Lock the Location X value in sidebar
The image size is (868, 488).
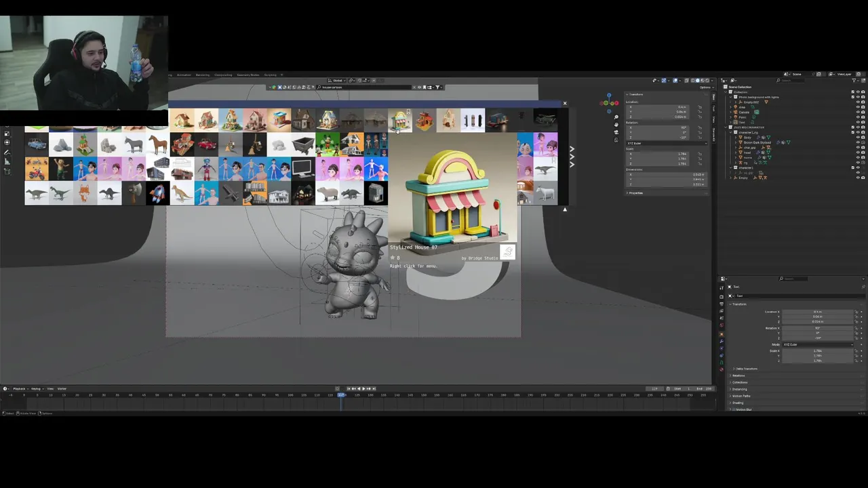click(x=700, y=107)
